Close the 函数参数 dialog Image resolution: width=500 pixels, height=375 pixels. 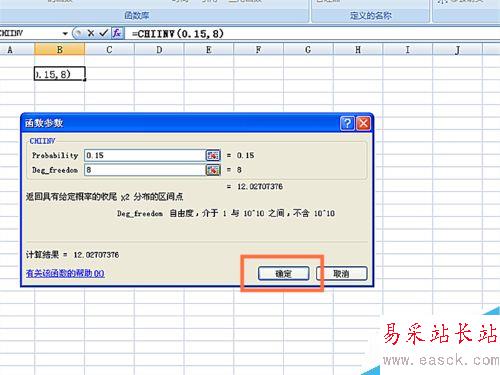click(363, 123)
